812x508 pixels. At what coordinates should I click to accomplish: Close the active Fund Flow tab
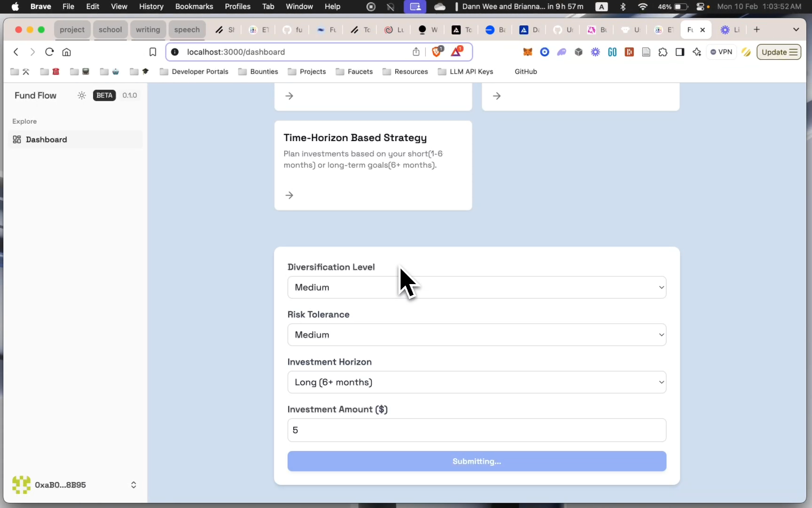[703, 30]
